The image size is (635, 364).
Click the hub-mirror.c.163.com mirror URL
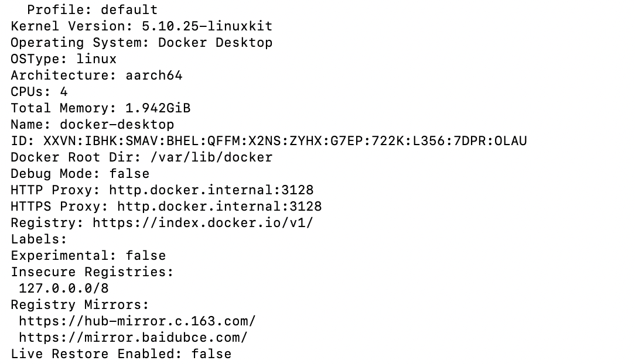pos(137,321)
